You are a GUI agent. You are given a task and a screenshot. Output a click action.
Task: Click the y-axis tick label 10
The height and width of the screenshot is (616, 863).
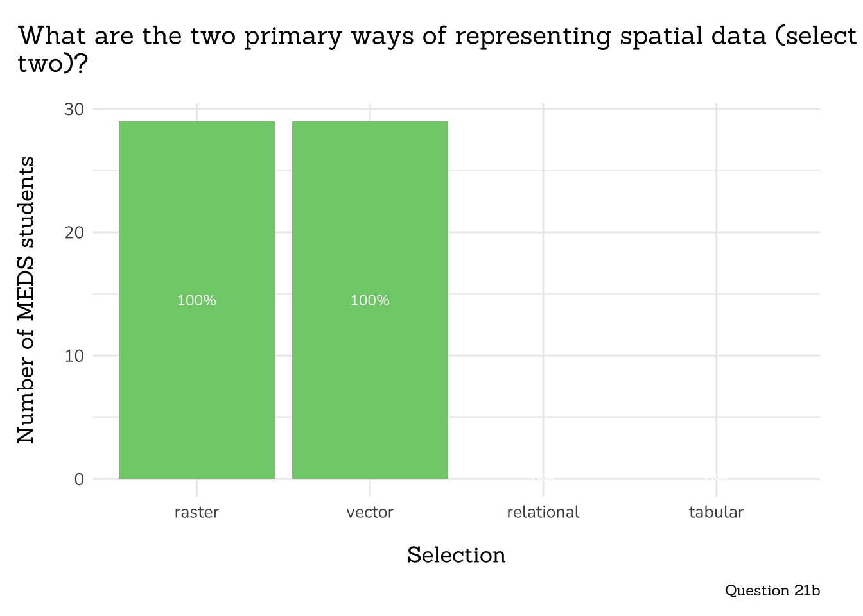click(74, 356)
